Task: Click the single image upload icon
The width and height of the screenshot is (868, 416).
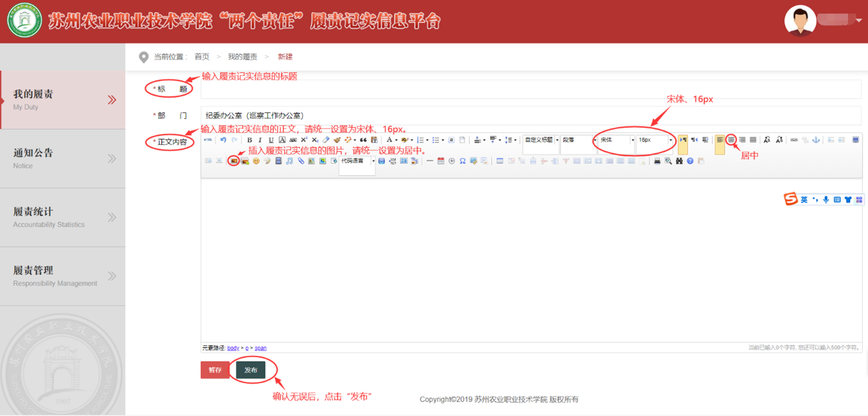Action: 234,161
